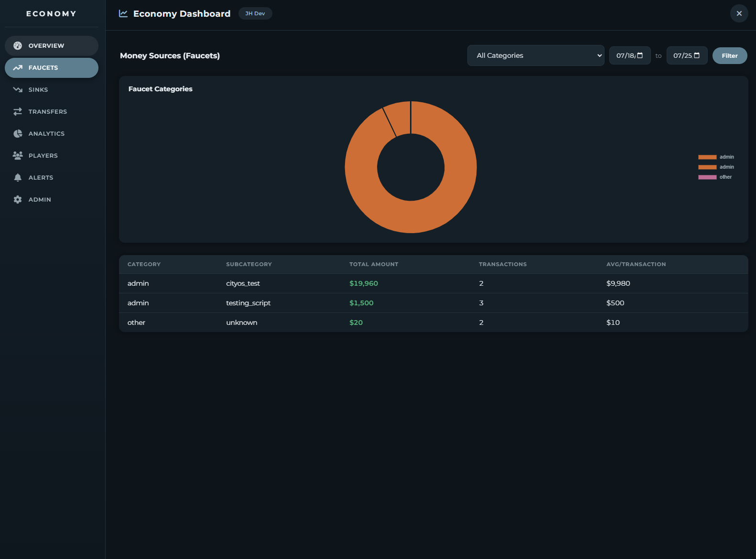The height and width of the screenshot is (559, 756).
Task: Click the other category cell in table
Action: (x=136, y=322)
